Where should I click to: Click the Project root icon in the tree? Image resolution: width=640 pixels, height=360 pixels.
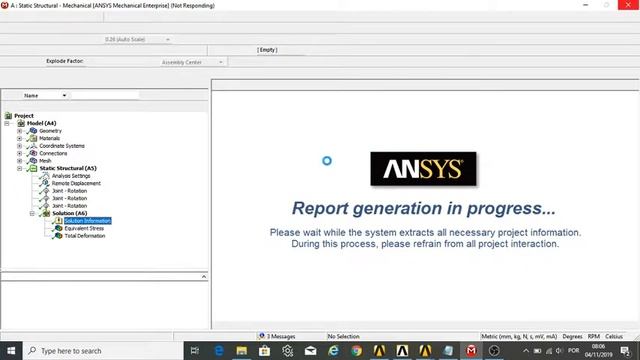coord(8,116)
